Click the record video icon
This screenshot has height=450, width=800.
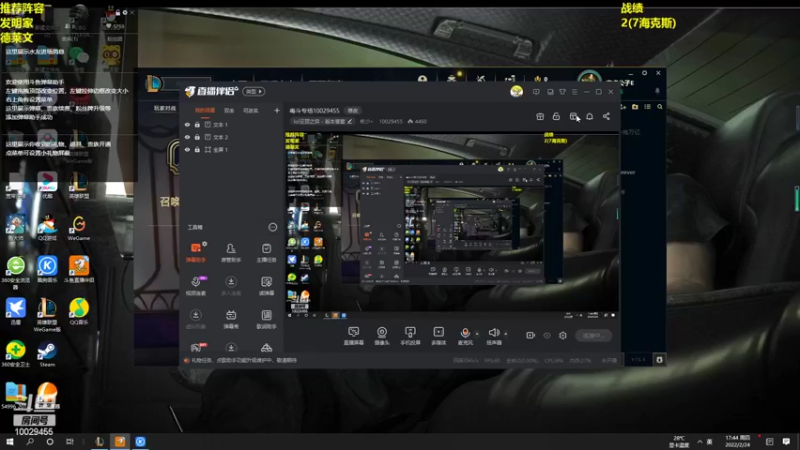(x=531, y=335)
